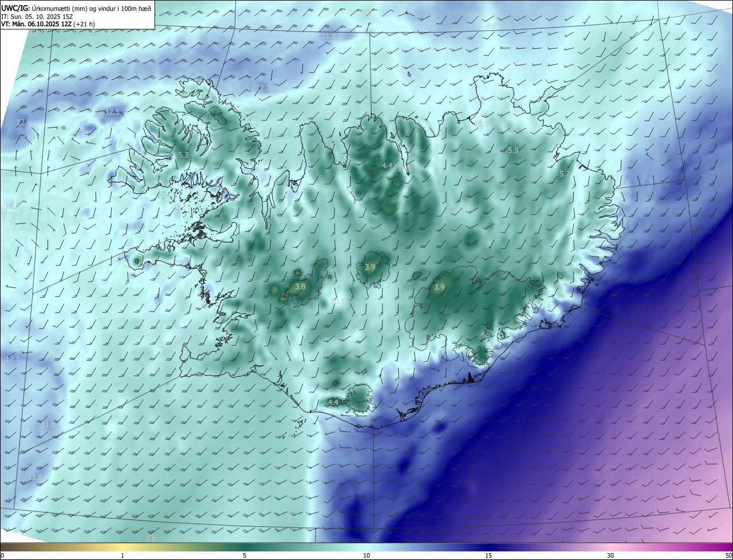Click the 9.4 value label
The height and width of the screenshot is (560, 733).
point(180,444)
